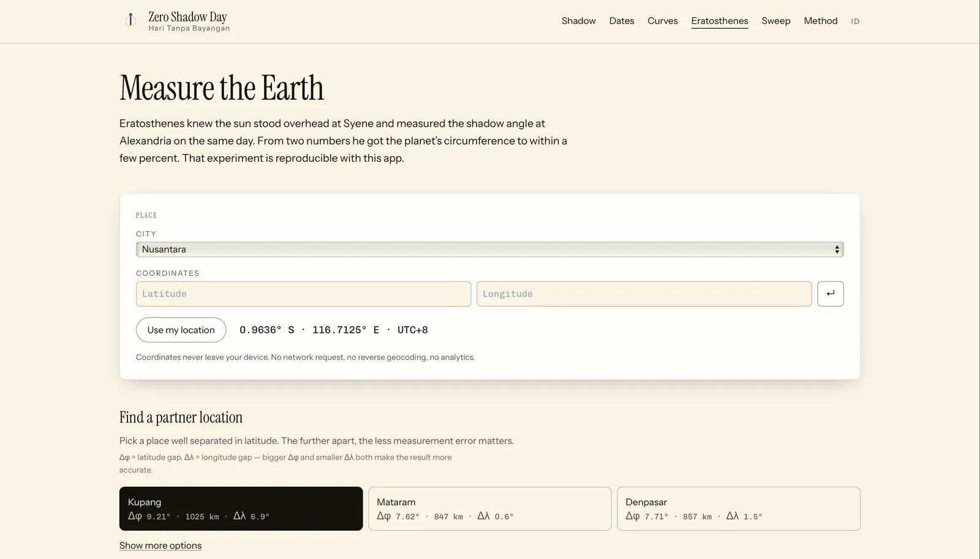This screenshot has height=559, width=980.
Task: Focus the Latitude input field
Action: tap(303, 294)
